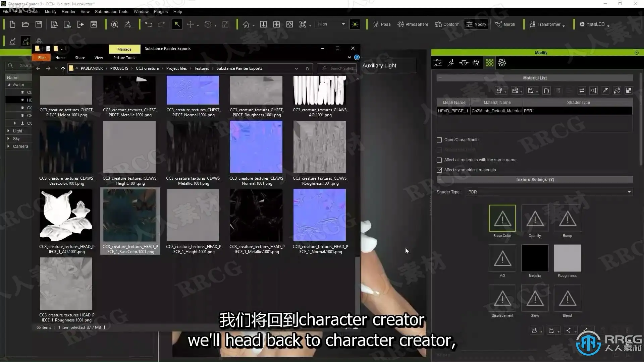The image size is (644, 362).
Task: Open the High quality dropdown
Action: (x=331, y=24)
